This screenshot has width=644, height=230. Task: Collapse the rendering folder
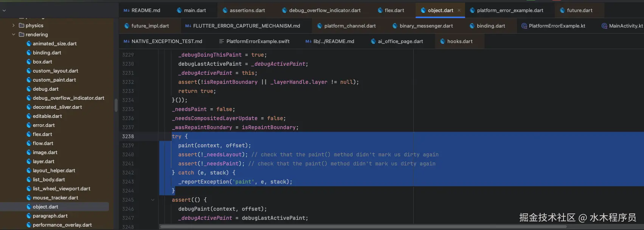pyautogui.click(x=14, y=35)
